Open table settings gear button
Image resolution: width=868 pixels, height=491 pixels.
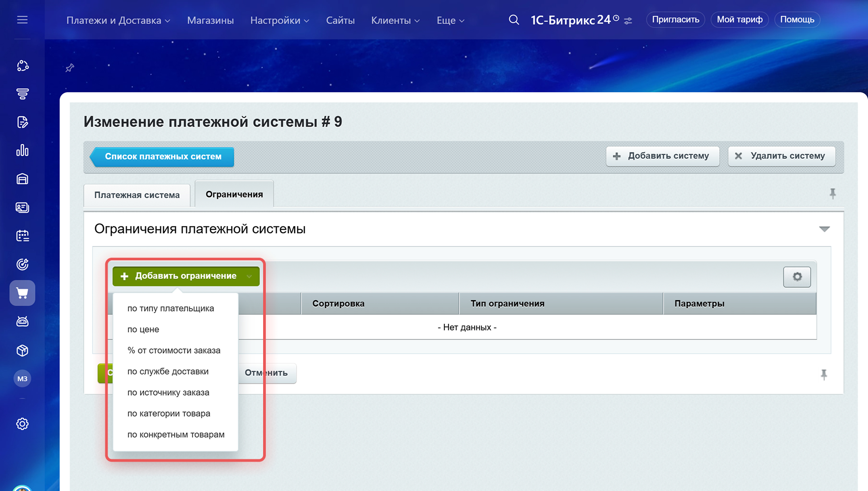pyautogui.click(x=797, y=277)
